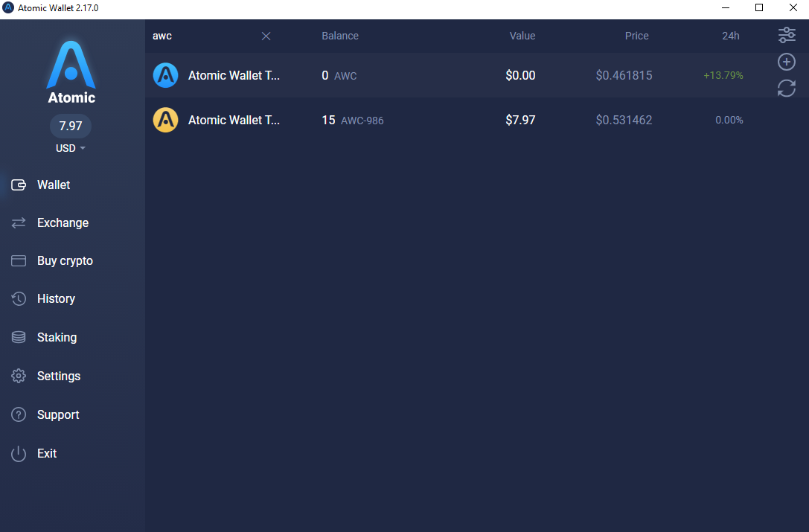The height and width of the screenshot is (532, 809).
Task: Click the 15 AWC-986 balance
Action: (x=352, y=121)
